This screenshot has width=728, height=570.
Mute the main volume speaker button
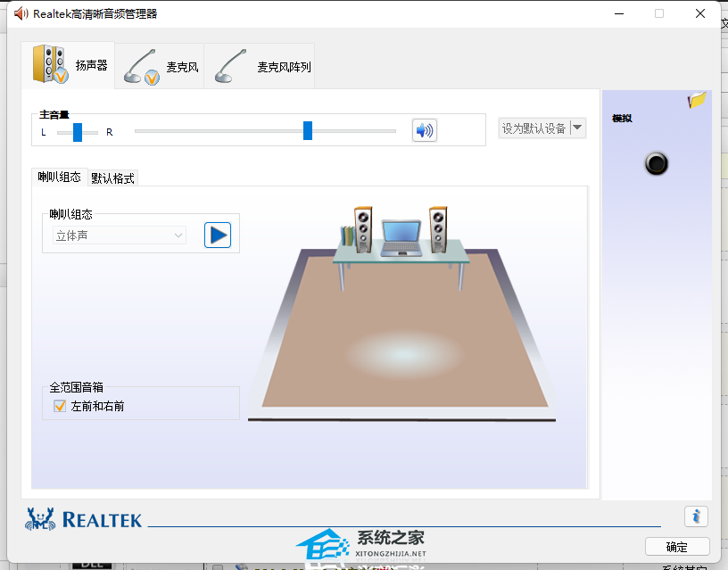click(x=425, y=130)
